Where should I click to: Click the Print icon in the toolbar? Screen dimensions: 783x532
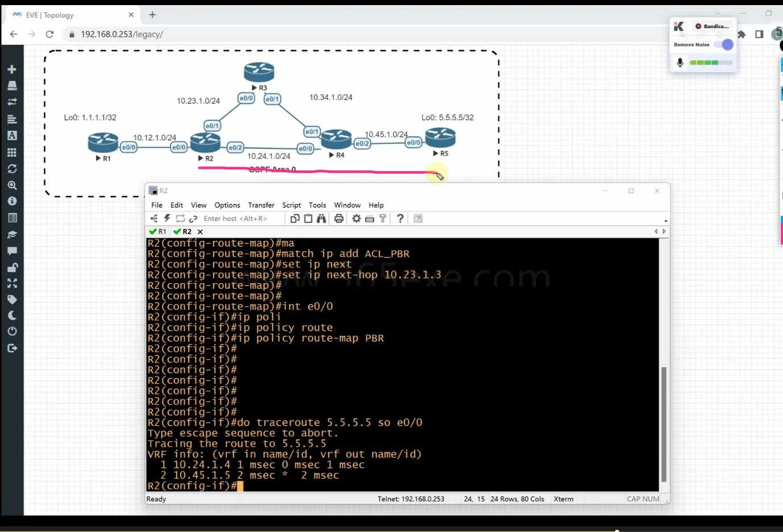coord(339,218)
